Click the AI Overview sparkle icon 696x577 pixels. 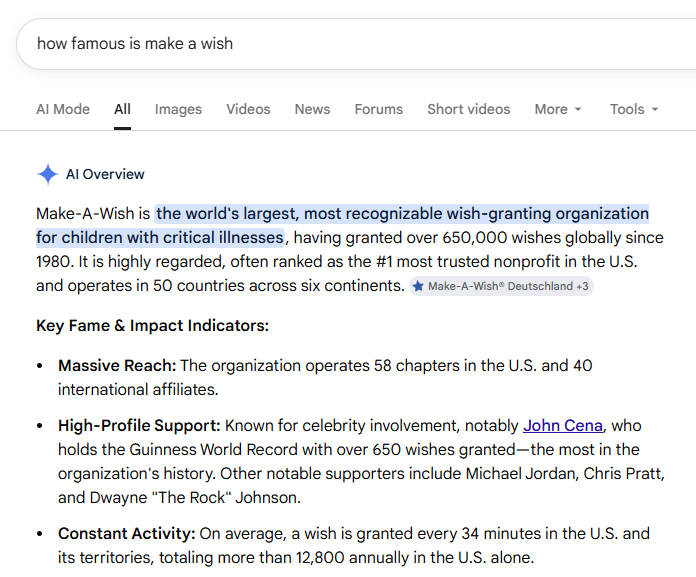tap(47, 174)
